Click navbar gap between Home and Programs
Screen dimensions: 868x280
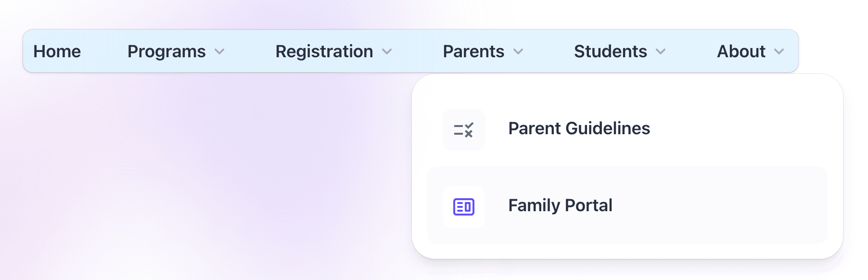104,51
